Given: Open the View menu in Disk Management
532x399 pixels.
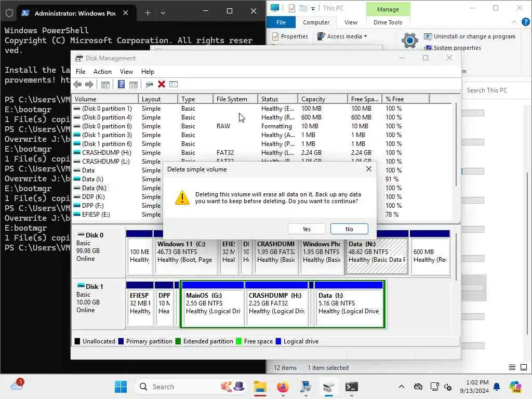Looking at the screenshot, I should [126, 72].
